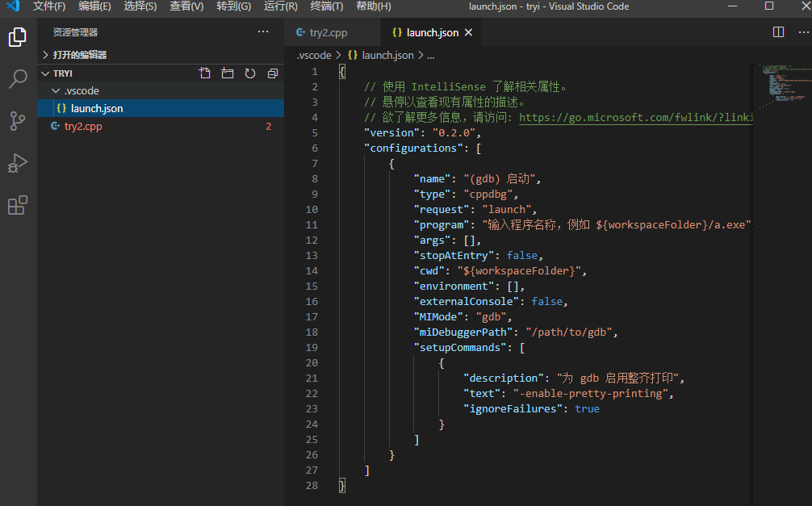This screenshot has width=812, height=506.
Task: Open editor more actions menu
Action: [x=804, y=32]
